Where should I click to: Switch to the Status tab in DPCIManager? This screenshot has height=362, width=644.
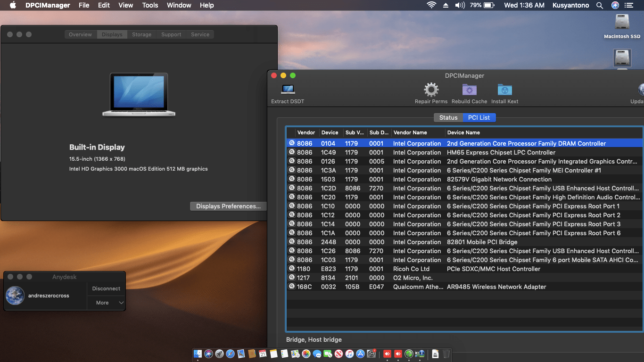[x=448, y=117]
